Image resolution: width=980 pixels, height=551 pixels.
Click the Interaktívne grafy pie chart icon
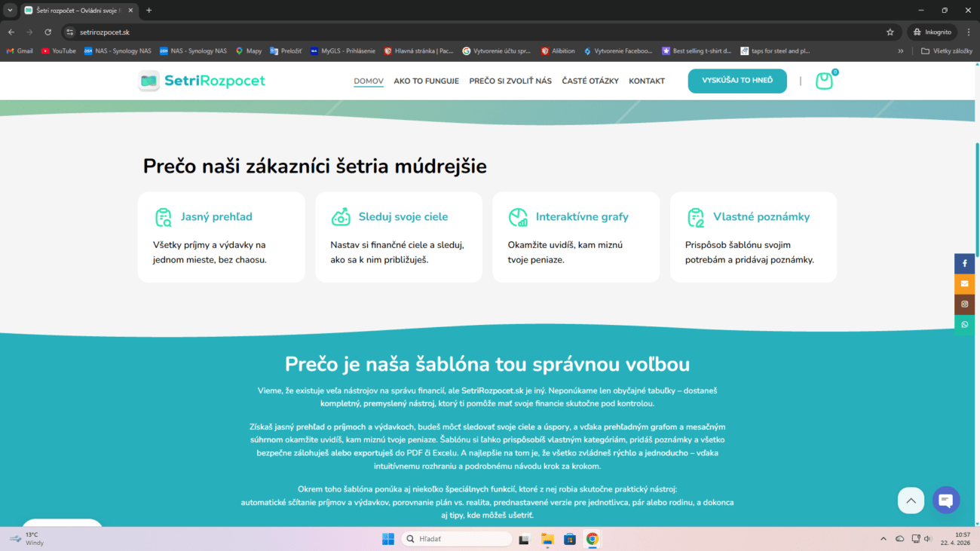[x=518, y=216]
